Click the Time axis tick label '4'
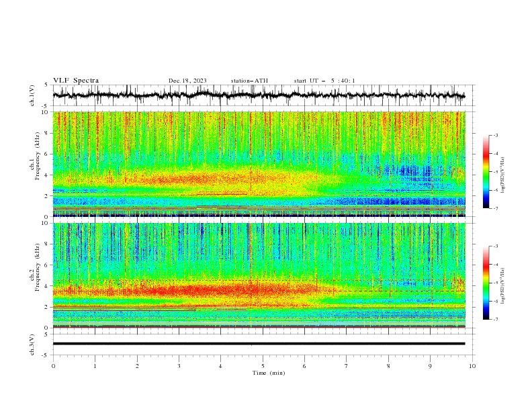Viewport: 532px width, 411px height. [x=220, y=366]
